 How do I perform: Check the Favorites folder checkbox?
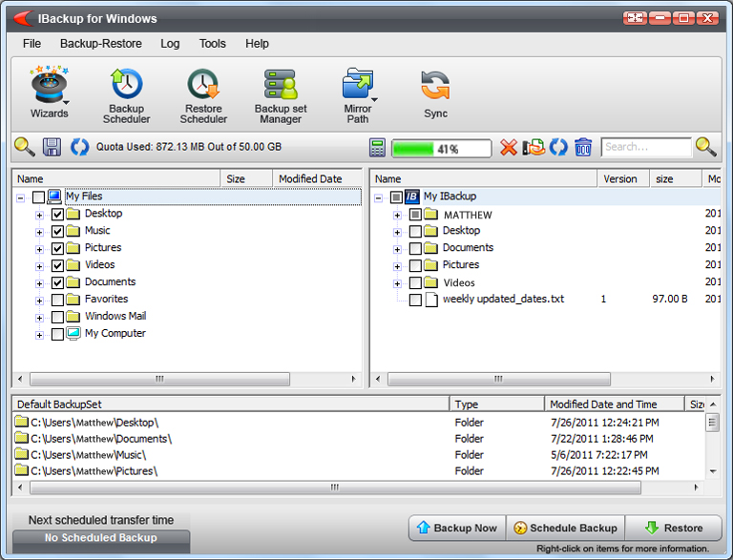pyautogui.click(x=57, y=301)
